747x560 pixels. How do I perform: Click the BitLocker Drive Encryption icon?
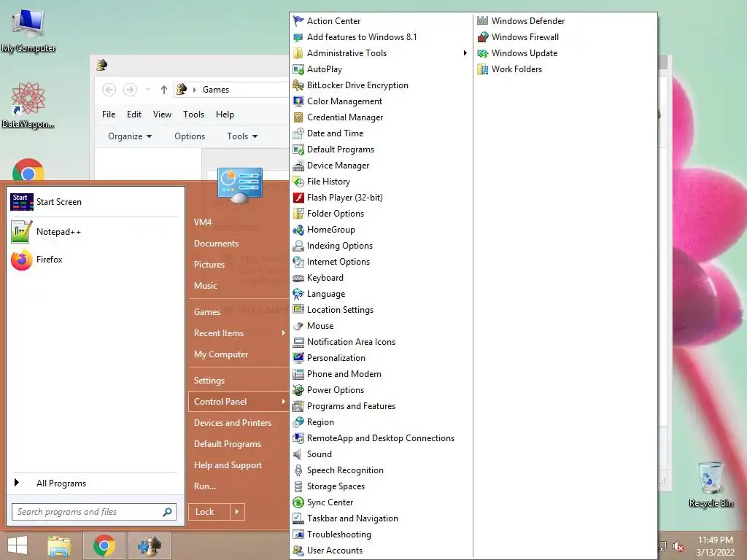pyautogui.click(x=298, y=85)
